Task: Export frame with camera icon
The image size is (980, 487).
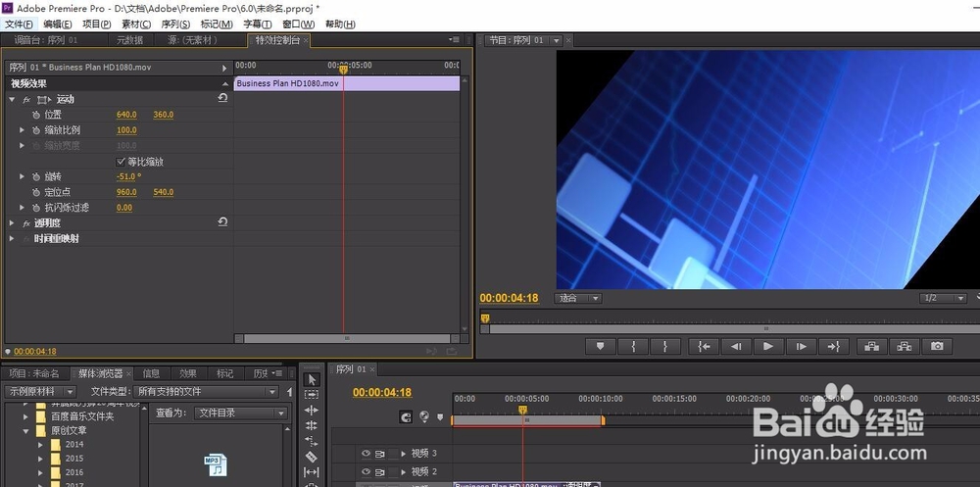Action: 937,346
